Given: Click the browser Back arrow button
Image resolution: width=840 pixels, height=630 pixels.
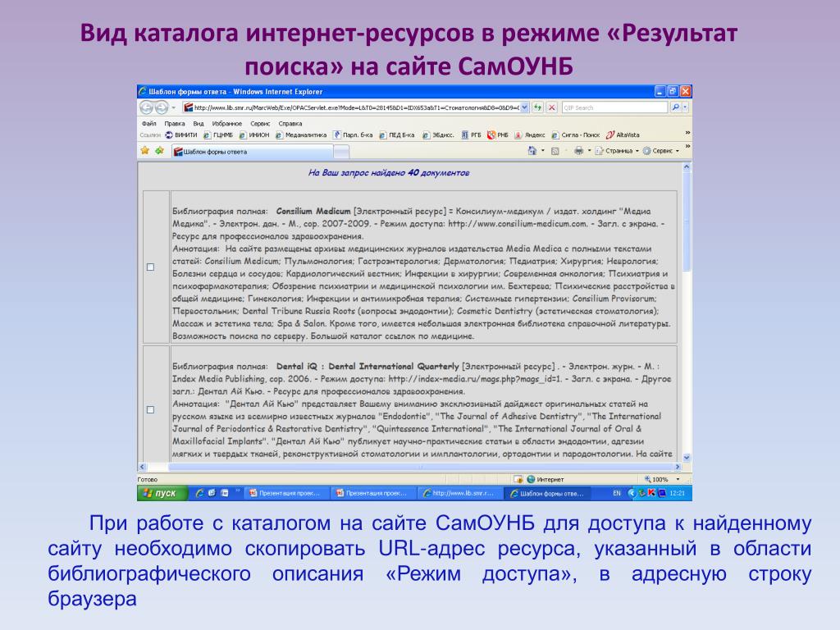Looking at the screenshot, I should coord(146,107).
